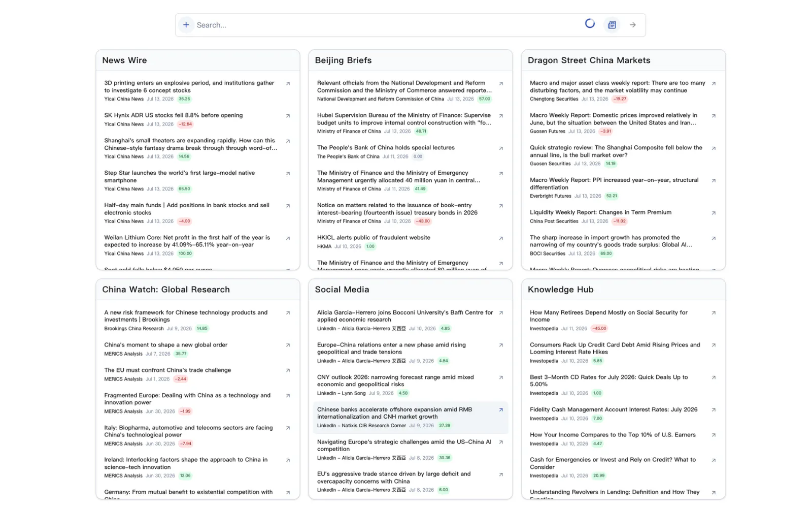
Task: Open external link for PPI increased year-on-year report
Action: coord(714,181)
